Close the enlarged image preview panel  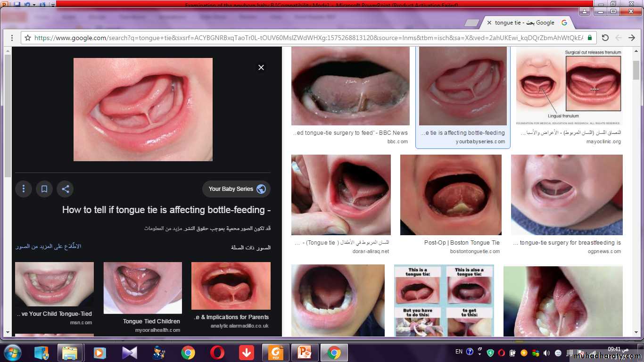coord(261,67)
